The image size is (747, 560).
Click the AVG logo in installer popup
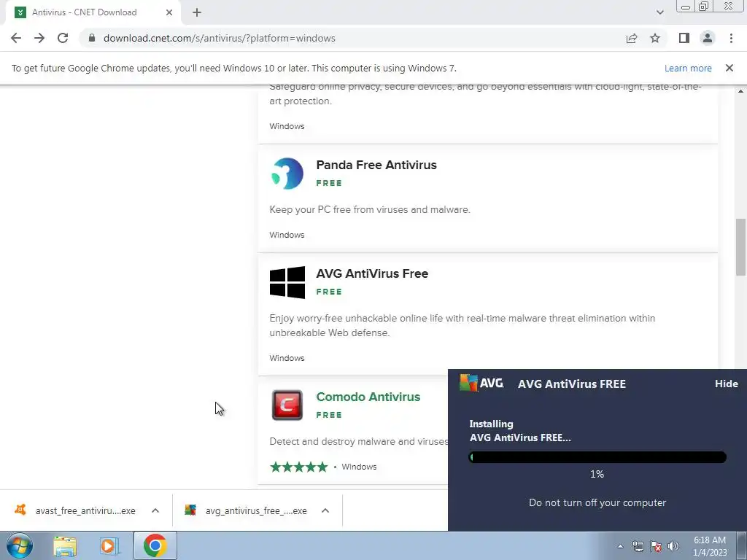[481, 383]
